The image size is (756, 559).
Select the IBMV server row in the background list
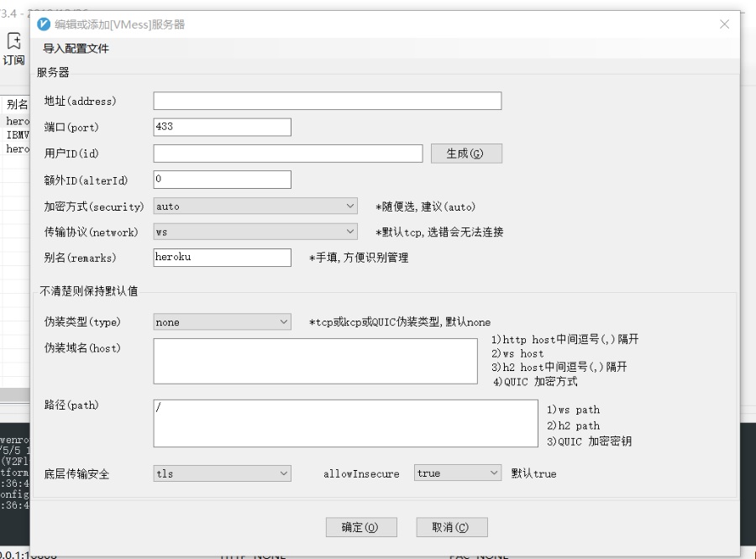pos(15,134)
